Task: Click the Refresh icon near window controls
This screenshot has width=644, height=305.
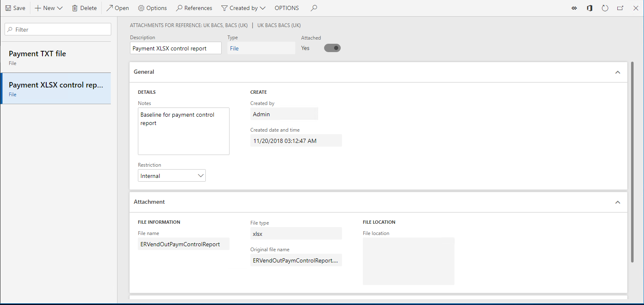Action: click(x=605, y=7)
